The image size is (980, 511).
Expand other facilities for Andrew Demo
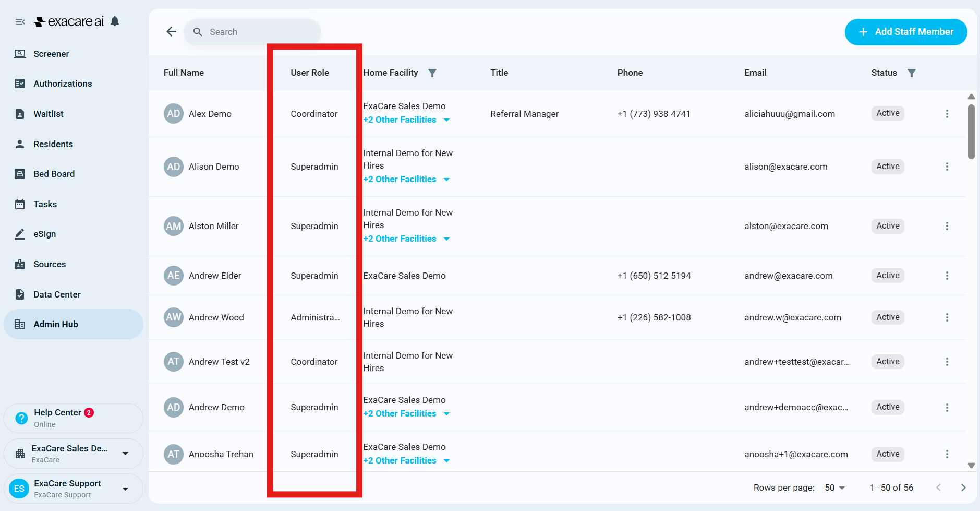tap(406, 413)
